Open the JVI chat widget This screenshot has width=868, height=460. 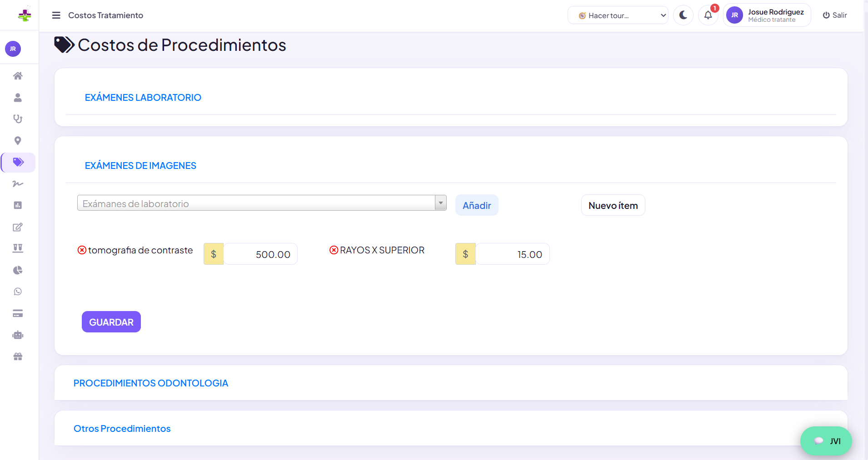click(x=826, y=441)
